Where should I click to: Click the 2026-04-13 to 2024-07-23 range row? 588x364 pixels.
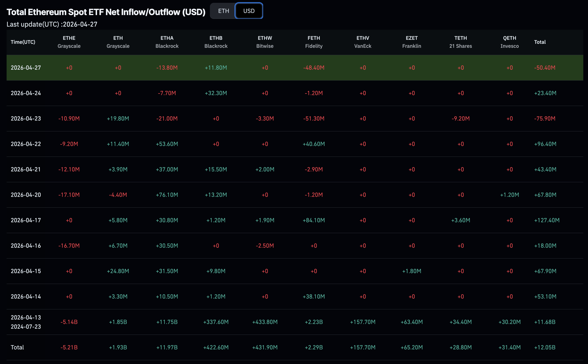coord(26,322)
